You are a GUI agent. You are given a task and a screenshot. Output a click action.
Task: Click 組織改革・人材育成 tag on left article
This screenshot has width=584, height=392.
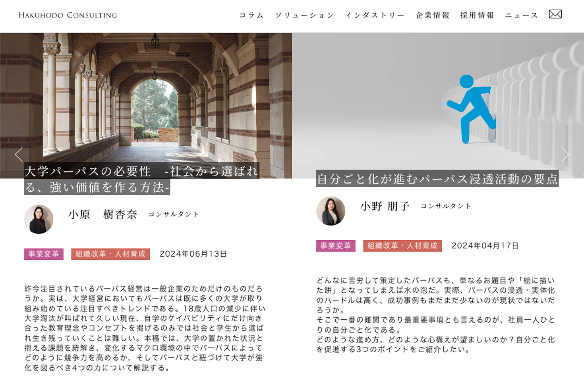tap(110, 254)
